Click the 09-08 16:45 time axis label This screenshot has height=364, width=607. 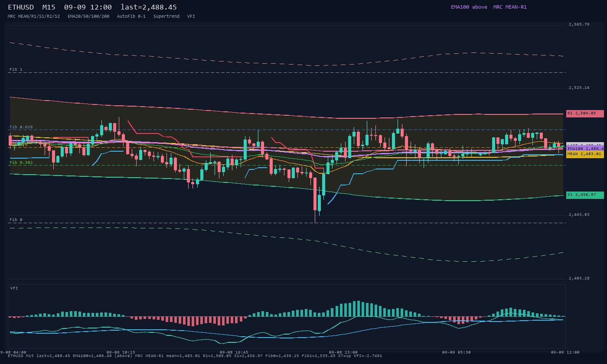click(234, 352)
